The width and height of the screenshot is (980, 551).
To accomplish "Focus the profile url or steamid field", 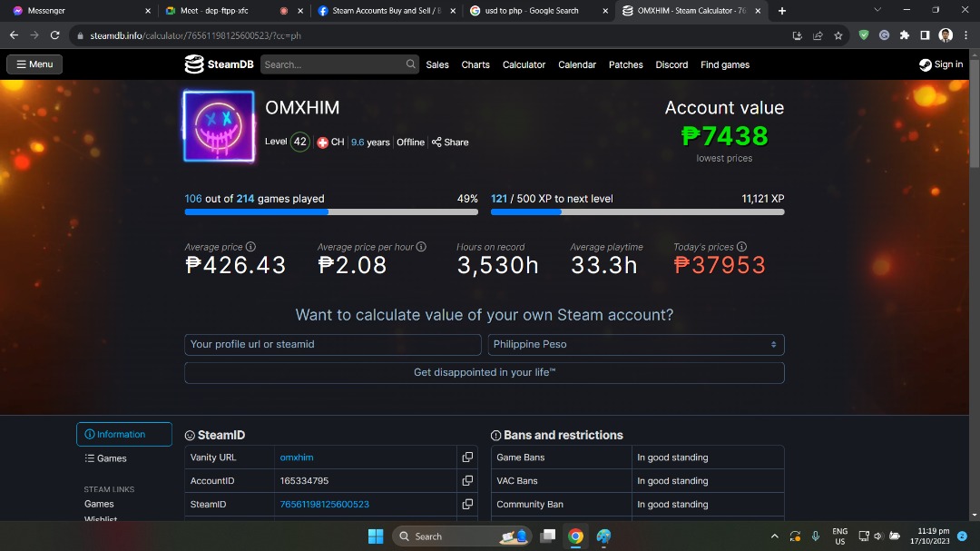I will (332, 345).
